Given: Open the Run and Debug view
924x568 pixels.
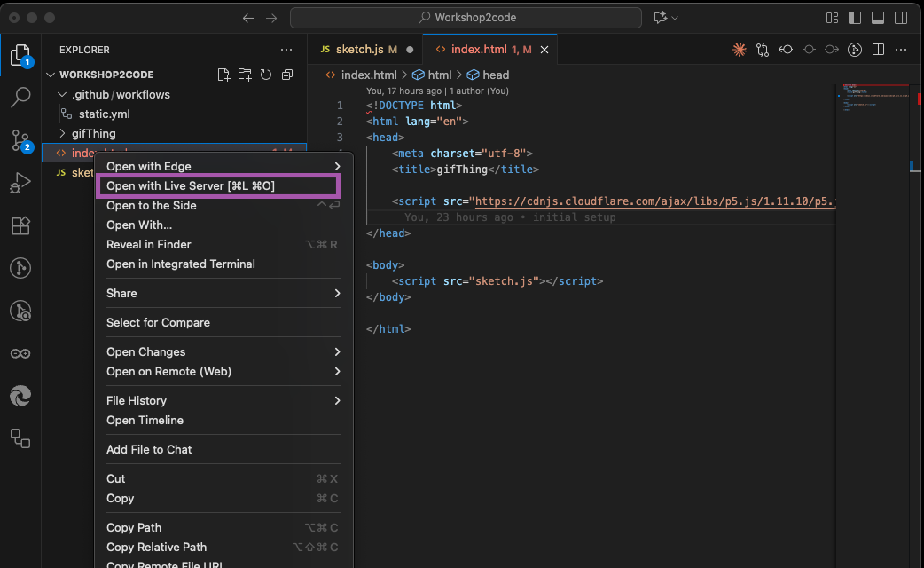Looking at the screenshot, I should [20, 183].
